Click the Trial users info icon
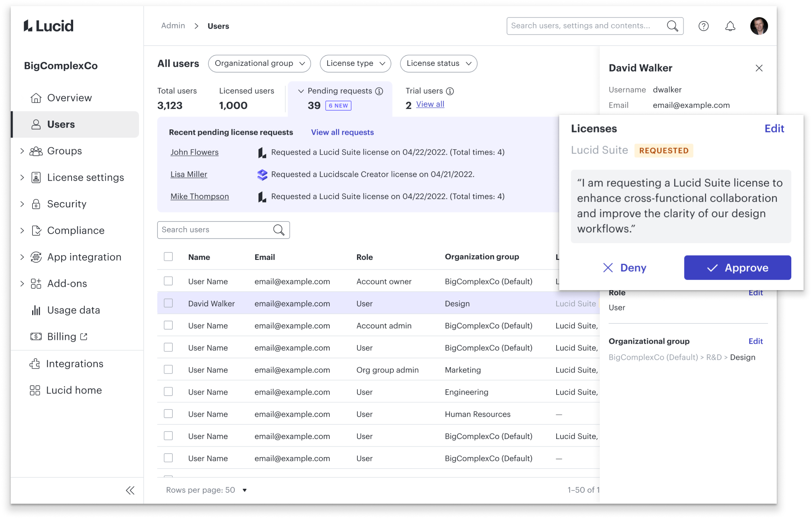This screenshot has width=812, height=519. click(450, 91)
